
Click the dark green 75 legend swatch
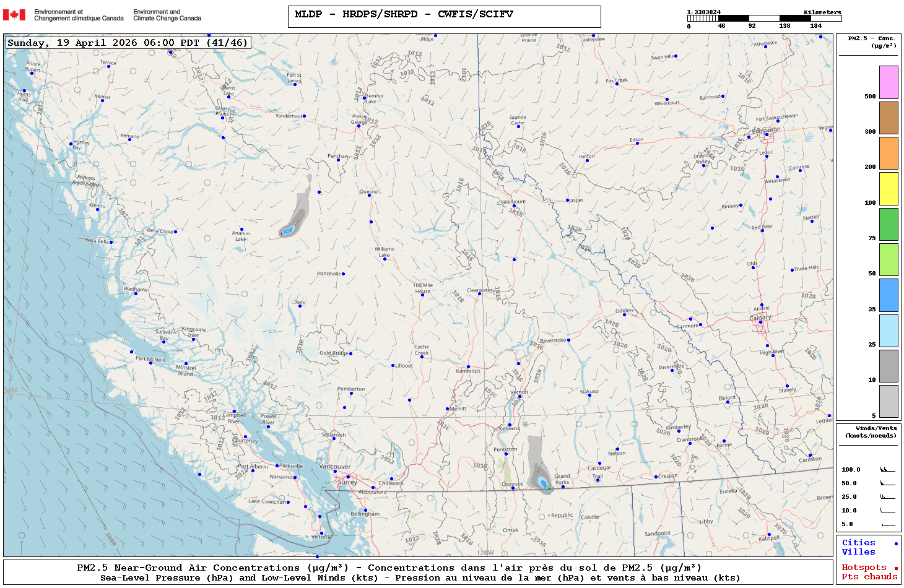[x=889, y=224]
